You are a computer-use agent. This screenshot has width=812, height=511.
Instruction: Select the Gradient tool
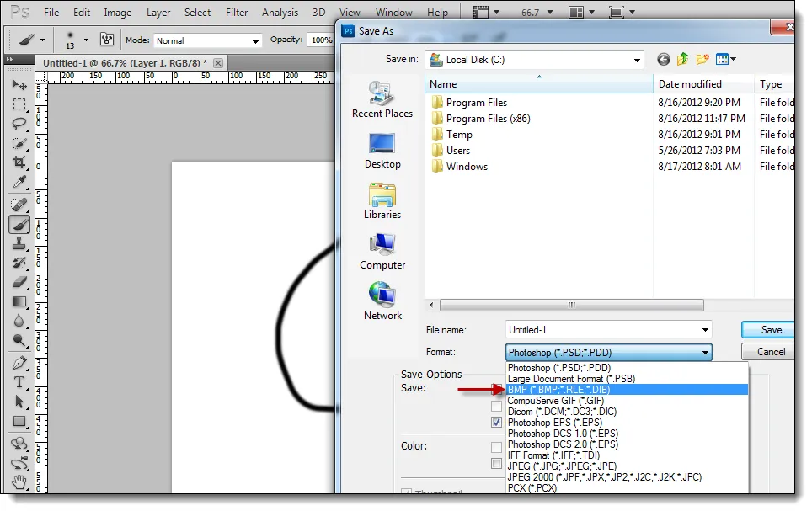point(19,302)
